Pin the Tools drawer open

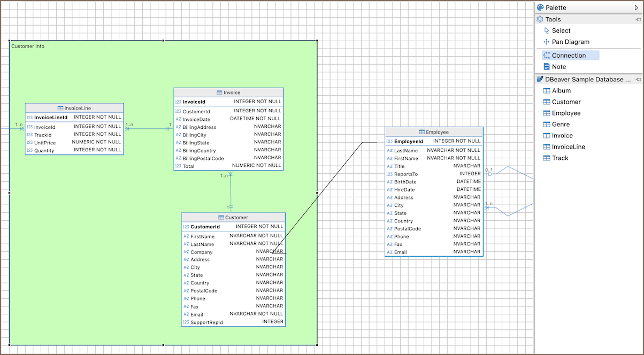point(638,19)
